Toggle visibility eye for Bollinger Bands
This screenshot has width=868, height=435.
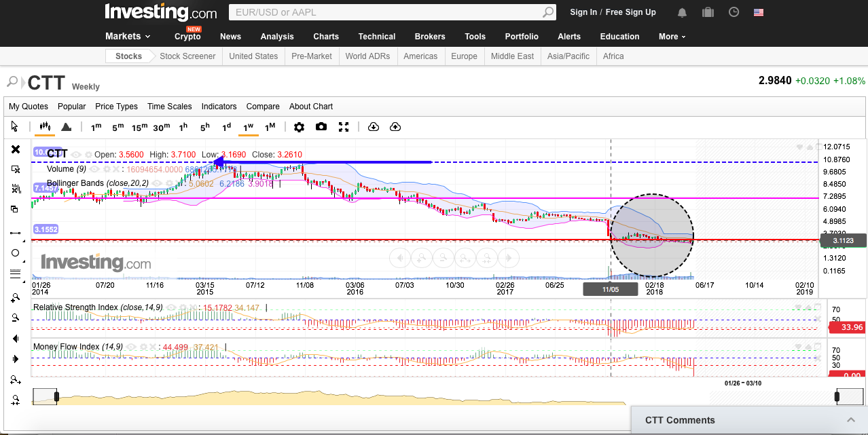point(157,183)
